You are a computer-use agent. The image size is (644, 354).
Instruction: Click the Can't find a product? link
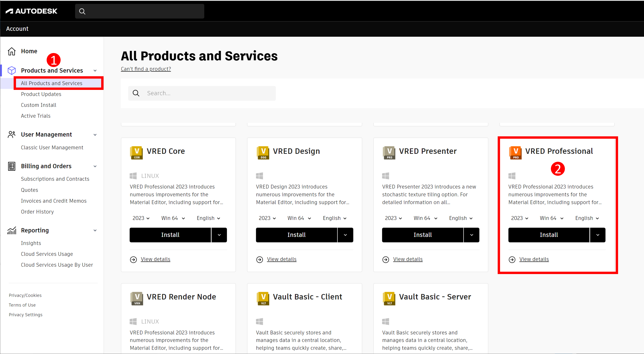[146, 69]
